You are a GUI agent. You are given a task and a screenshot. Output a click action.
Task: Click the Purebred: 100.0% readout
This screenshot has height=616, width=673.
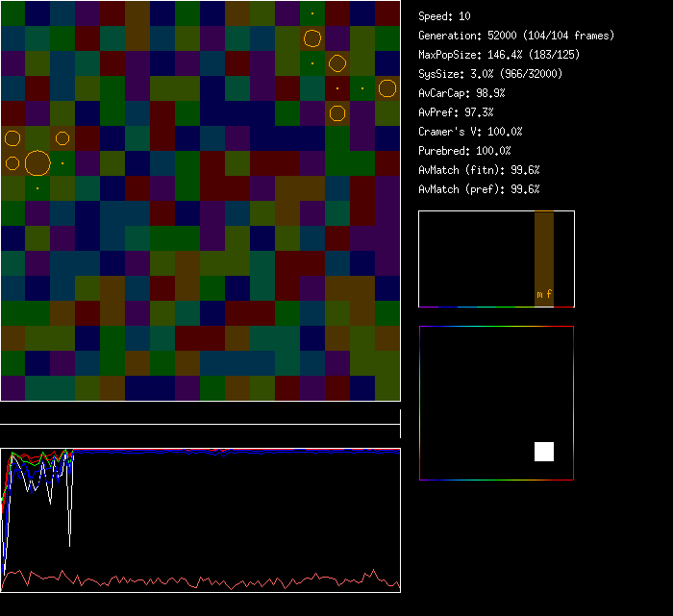click(x=464, y=151)
